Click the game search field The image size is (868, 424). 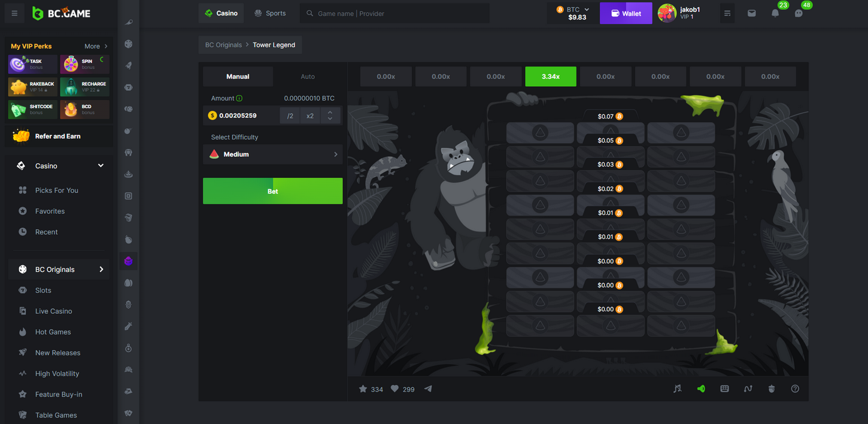coord(394,13)
